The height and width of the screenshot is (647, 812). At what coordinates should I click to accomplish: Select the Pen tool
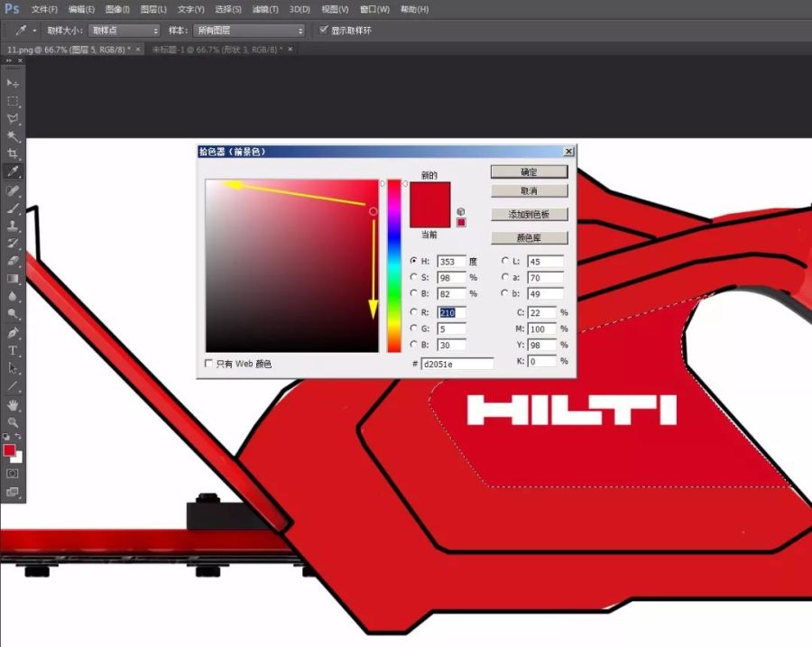[x=13, y=332]
